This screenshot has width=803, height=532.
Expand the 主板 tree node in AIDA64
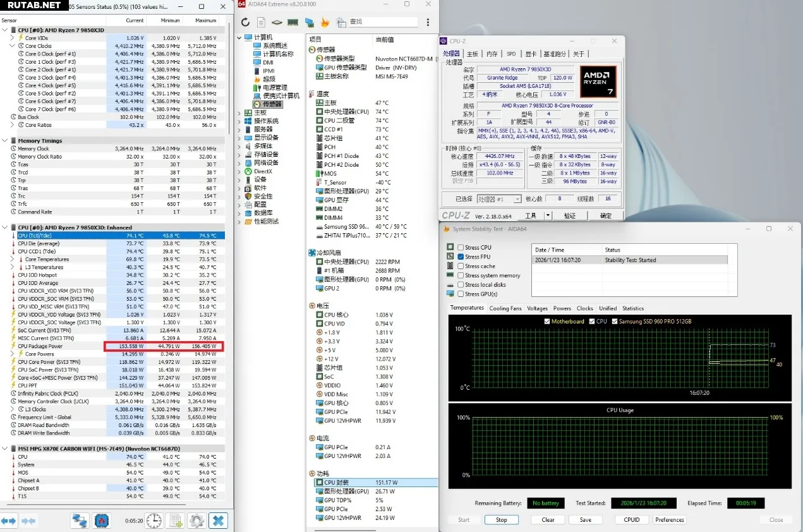click(x=240, y=112)
